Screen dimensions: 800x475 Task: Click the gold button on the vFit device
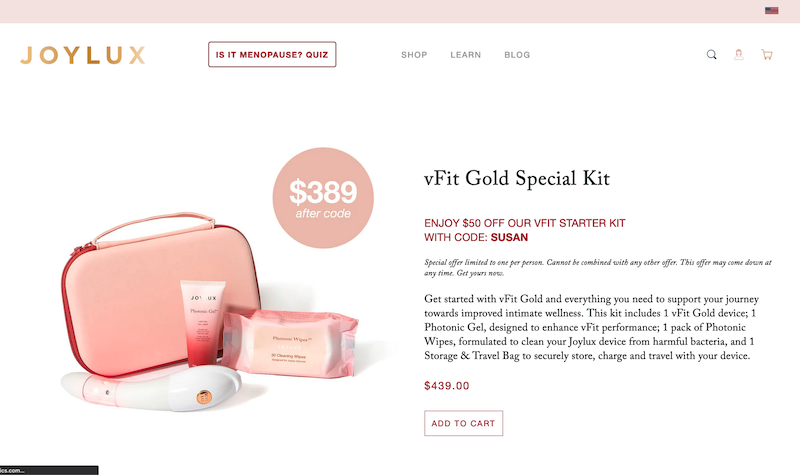click(204, 396)
